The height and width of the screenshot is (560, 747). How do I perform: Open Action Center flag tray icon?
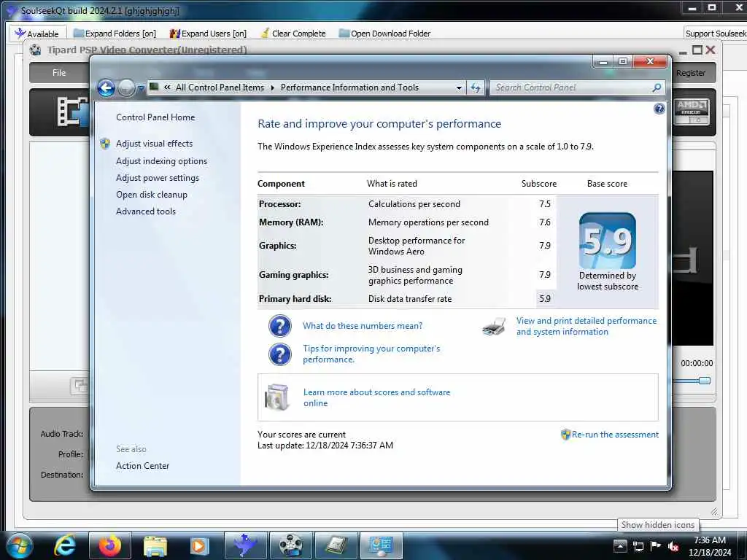656,546
